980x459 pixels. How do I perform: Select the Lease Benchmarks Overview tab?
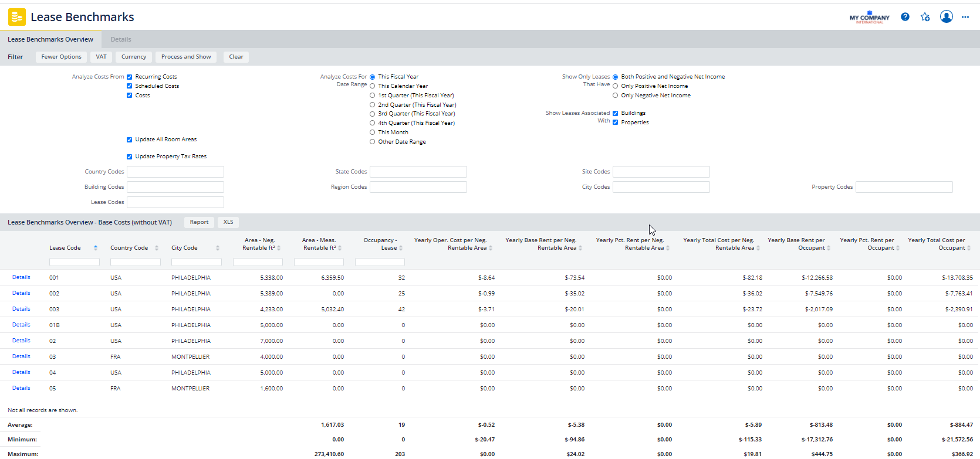click(x=50, y=39)
